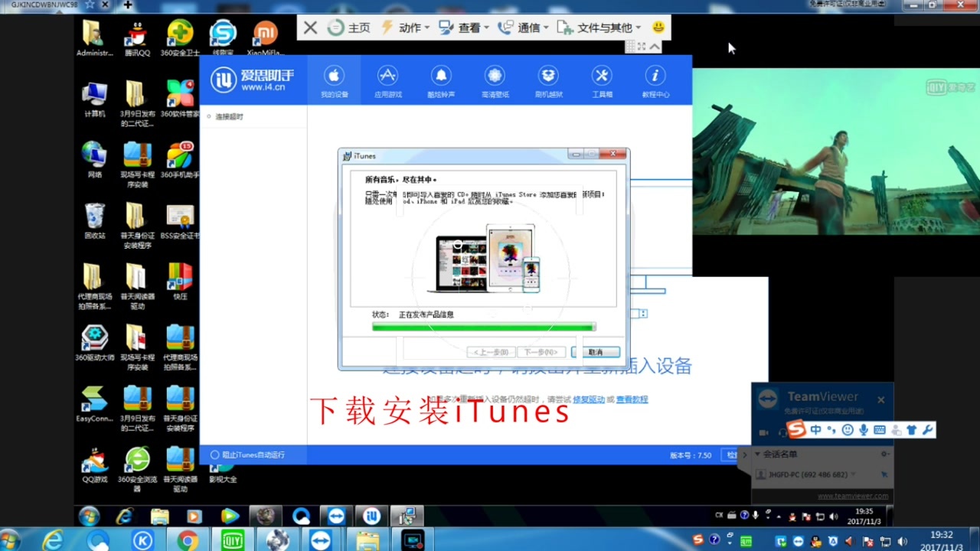Expand the 动作 actions dropdown
The width and height of the screenshot is (980, 551).
405,28
